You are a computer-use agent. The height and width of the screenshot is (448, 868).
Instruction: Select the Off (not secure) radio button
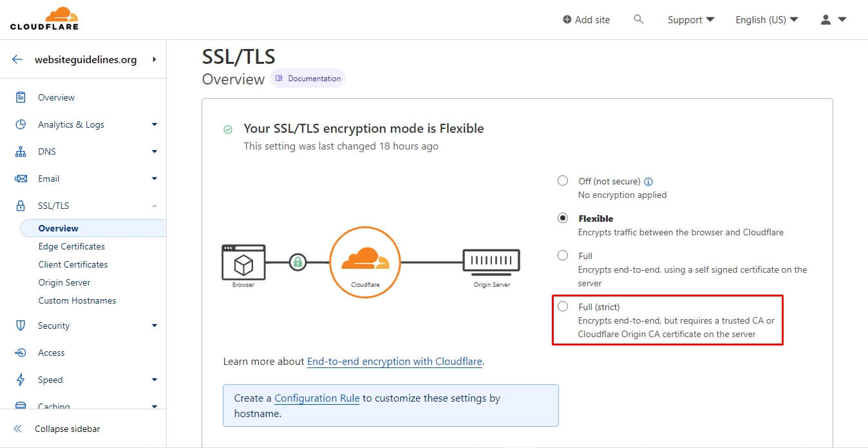563,181
